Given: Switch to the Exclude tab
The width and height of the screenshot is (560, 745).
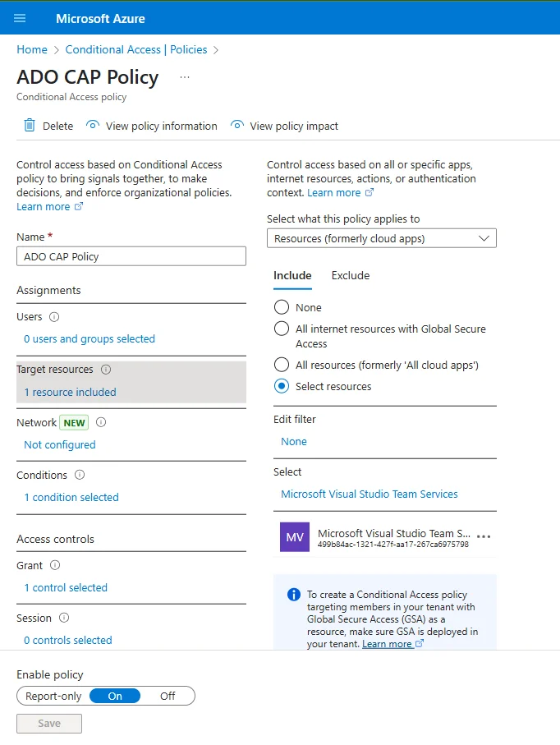Looking at the screenshot, I should tap(351, 275).
